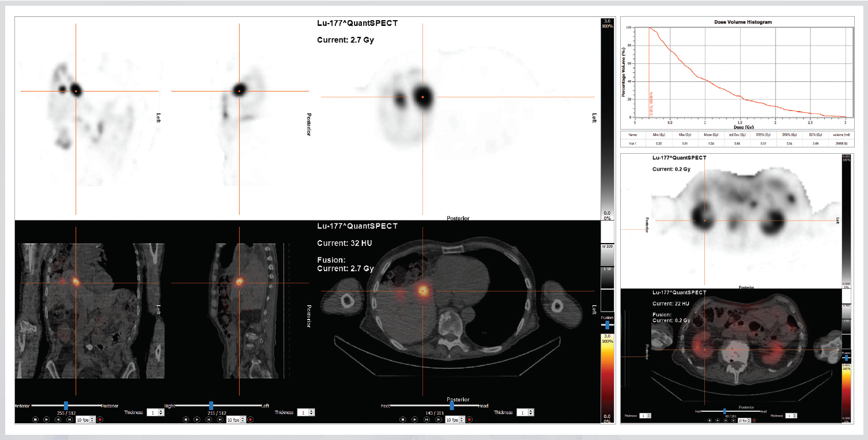Click kidney panel hot-metal fusion color bar
The width and height of the screenshot is (868, 440).
846,393
